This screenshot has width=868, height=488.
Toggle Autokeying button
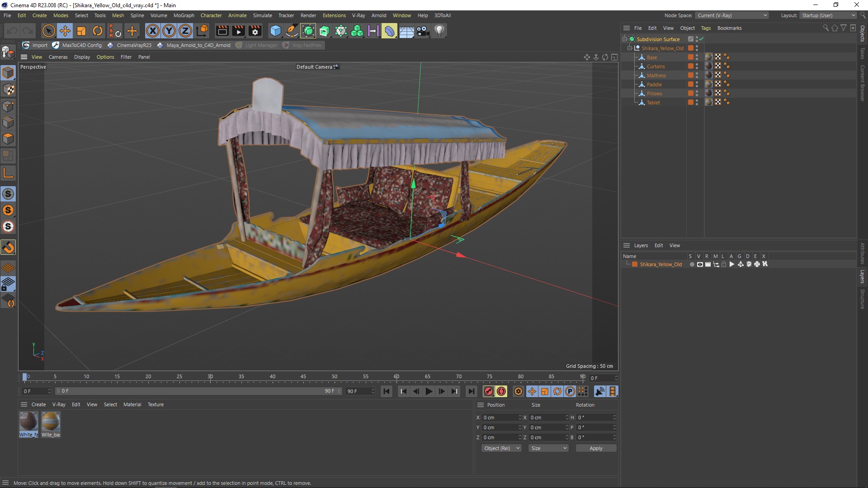pos(501,391)
